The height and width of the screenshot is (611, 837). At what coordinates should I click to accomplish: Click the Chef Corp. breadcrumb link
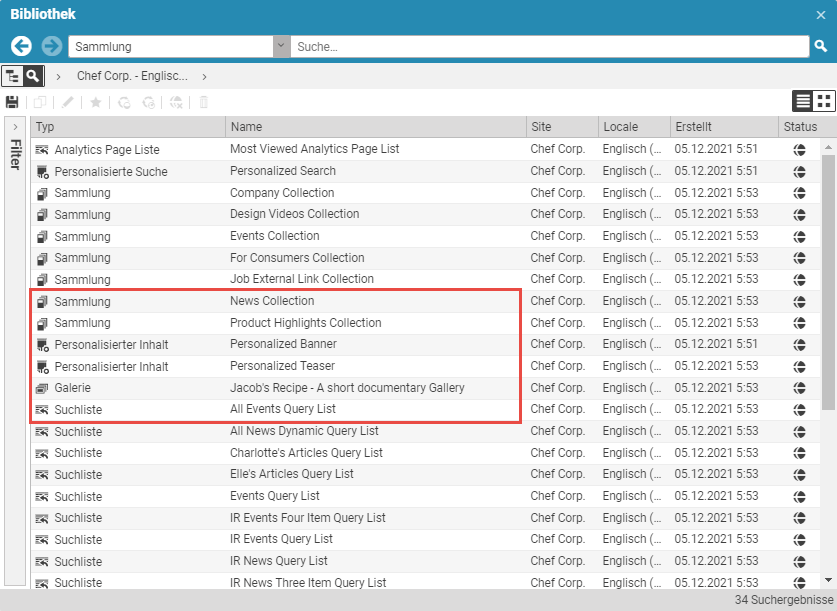(131, 76)
